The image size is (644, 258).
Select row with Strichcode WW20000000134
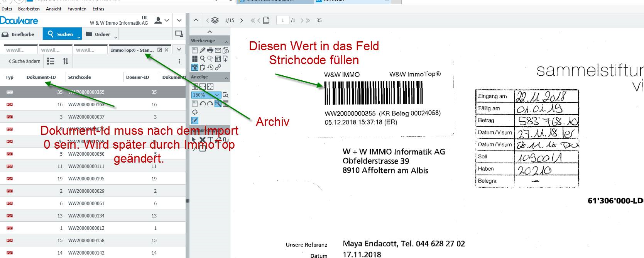coord(93,216)
